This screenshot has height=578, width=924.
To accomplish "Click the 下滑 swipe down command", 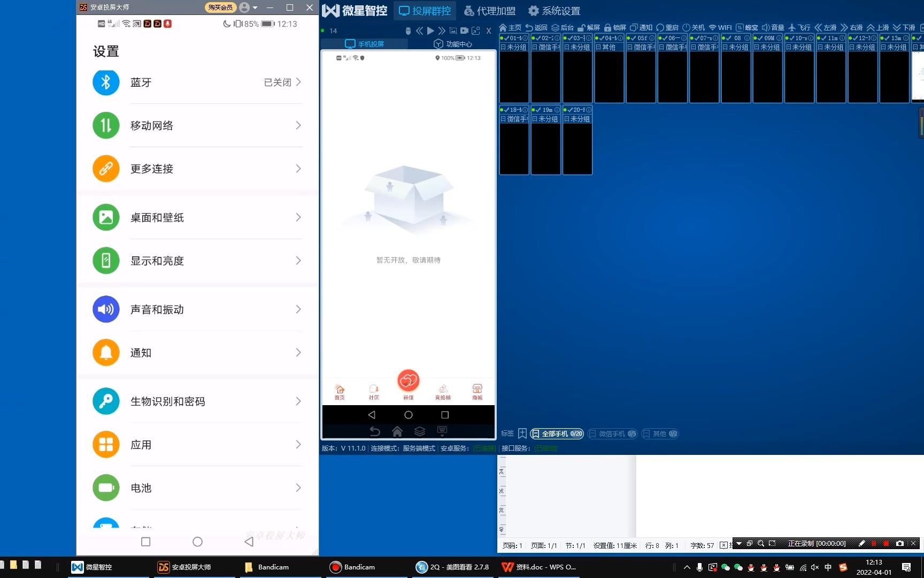I will click(x=904, y=27).
